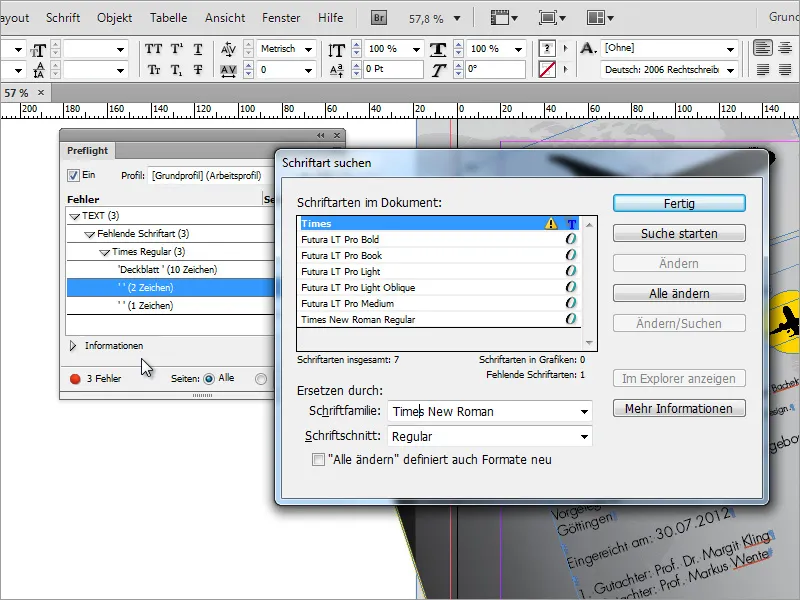
Task: Open the Fenster menu
Action: pyautogui.click(x=281, y=18)
